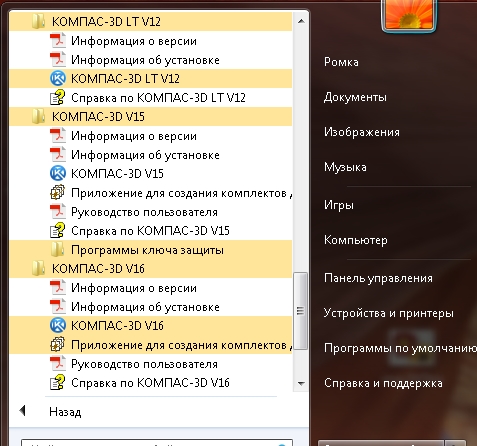Viewport: 477px width, 446px height.
Task: Click PDF icon for V16 Информация об установке
Action: [58, 307]
